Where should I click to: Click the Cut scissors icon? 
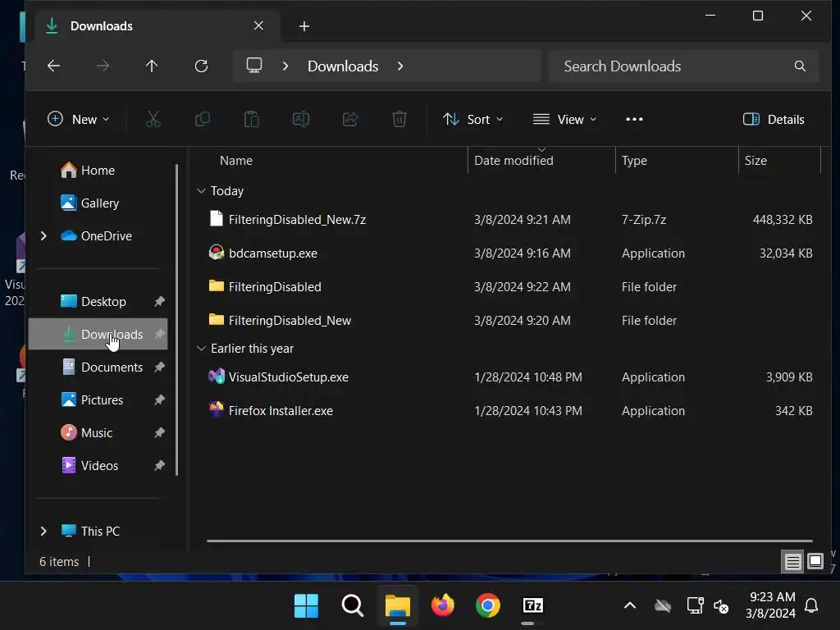pyautogui.click(x=153, y=119)
